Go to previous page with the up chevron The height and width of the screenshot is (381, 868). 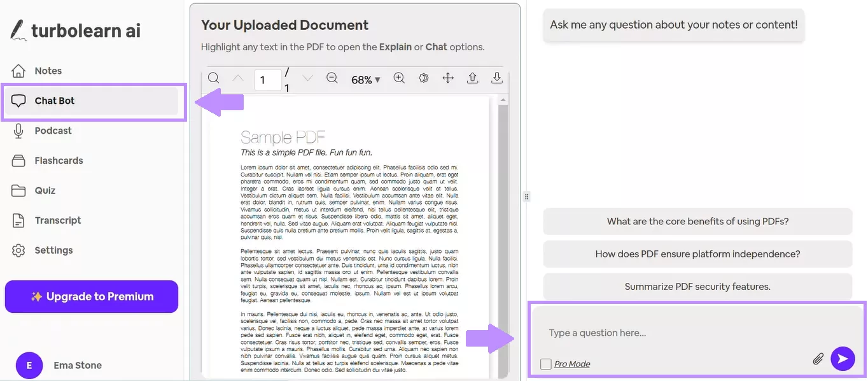237,78
